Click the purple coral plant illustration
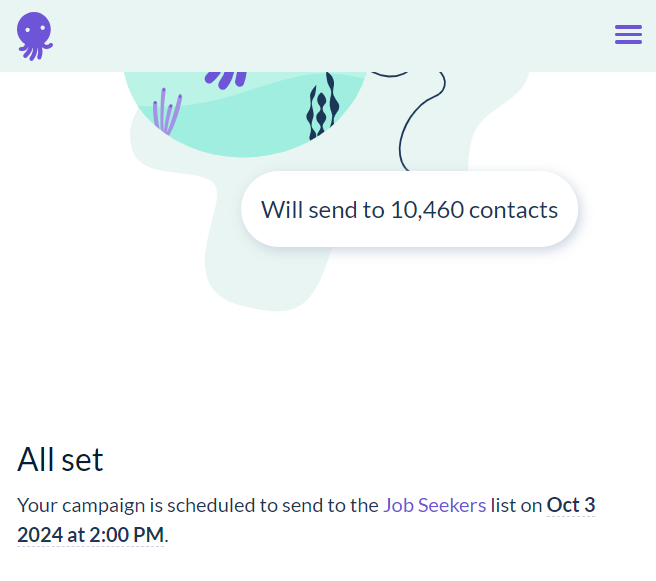Screen dimensions: 656x581 (167, 112)
